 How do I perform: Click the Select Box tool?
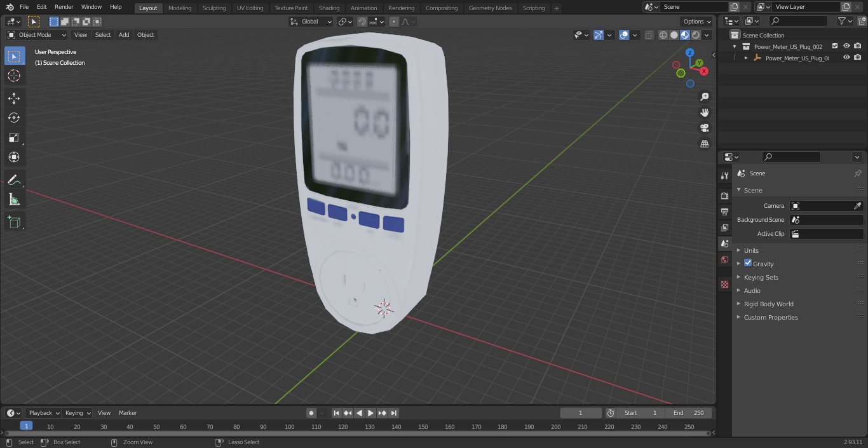pyautogui.click(x=14, y=57)
